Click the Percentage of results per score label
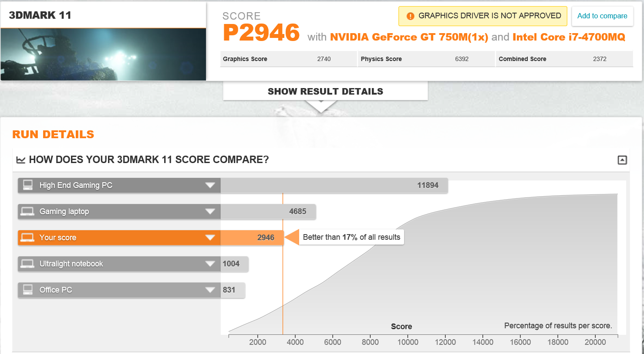 [x=558, y=326]
